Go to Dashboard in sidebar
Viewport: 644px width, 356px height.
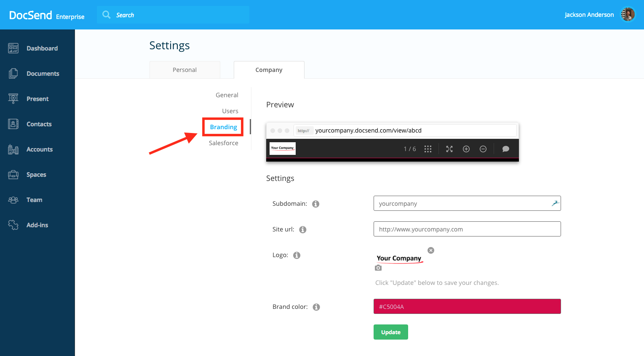click(x=42, y=48)
